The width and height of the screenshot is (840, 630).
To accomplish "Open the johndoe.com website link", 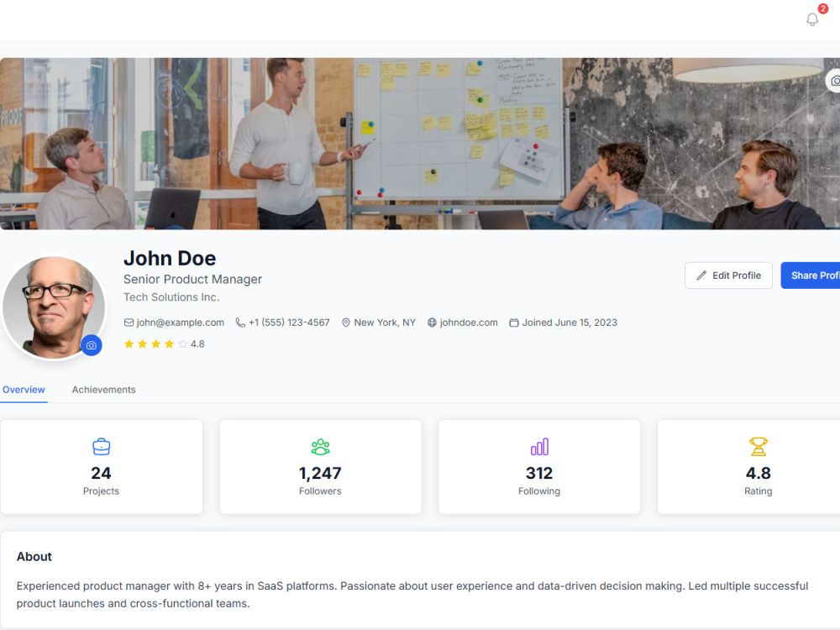I will (469, 323).
